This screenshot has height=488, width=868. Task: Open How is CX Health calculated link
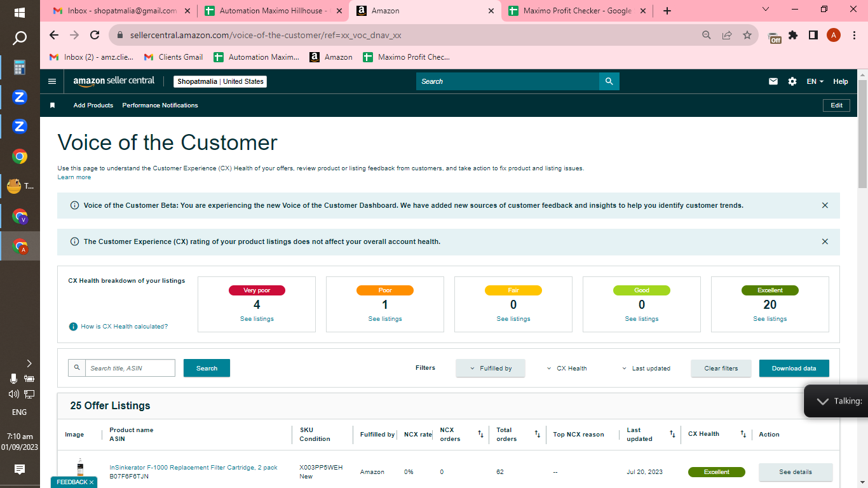tap(125, 327)
